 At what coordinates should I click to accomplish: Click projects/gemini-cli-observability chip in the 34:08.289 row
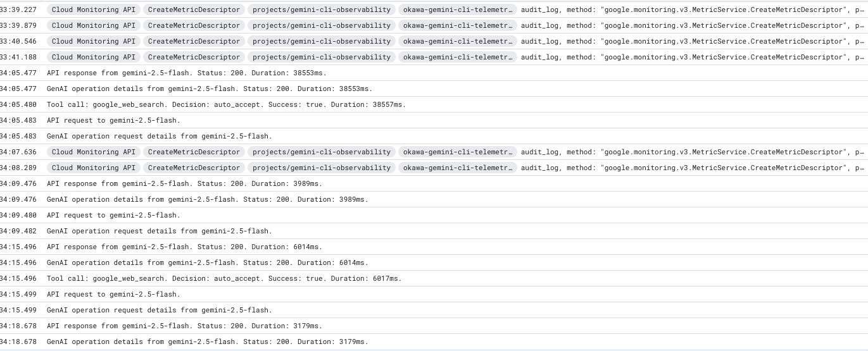(x=321, y=168)
